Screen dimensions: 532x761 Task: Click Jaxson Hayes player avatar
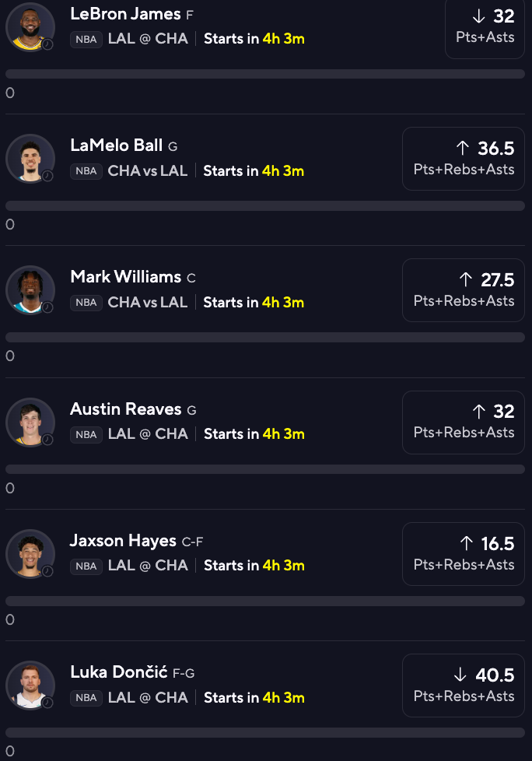(x=30, y=554)
